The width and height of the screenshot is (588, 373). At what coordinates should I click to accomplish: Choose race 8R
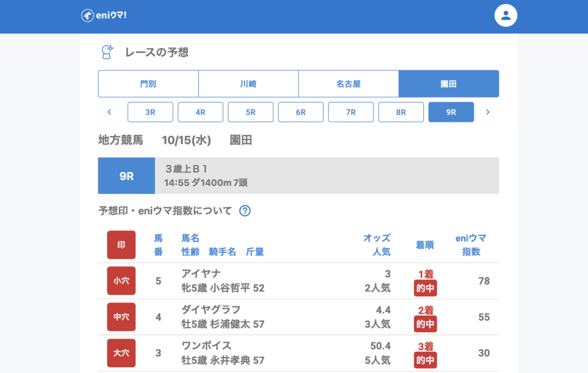pos(401,112)
